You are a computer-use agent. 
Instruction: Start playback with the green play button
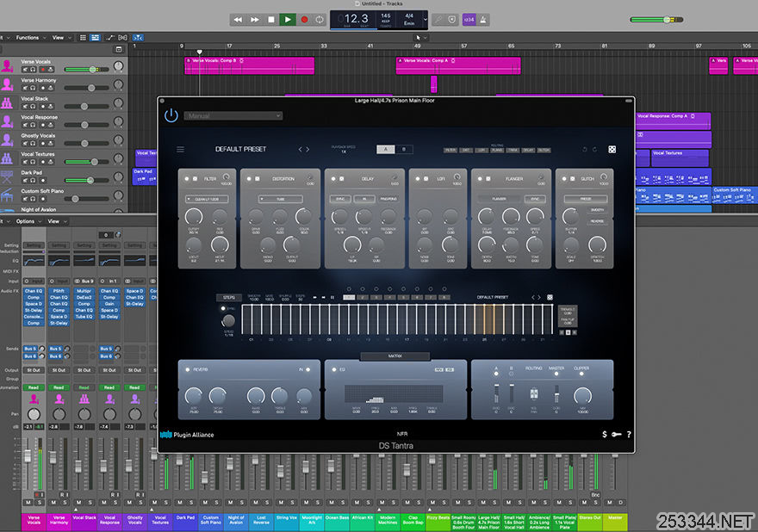pyautogui.click(x=288, y=20)
